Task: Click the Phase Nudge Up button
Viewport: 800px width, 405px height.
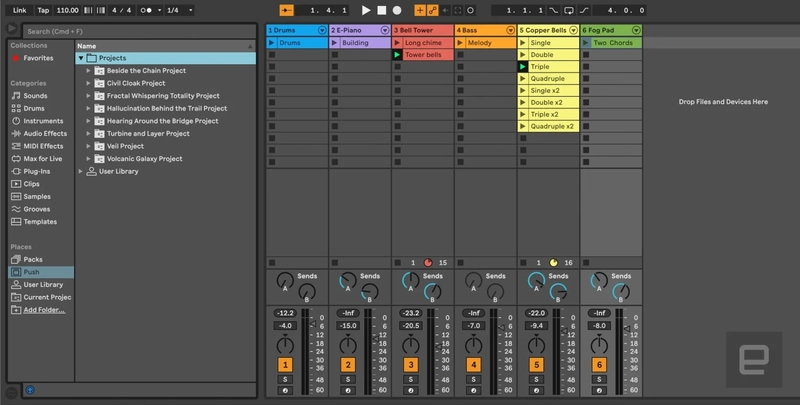Action: coord(101,10)
